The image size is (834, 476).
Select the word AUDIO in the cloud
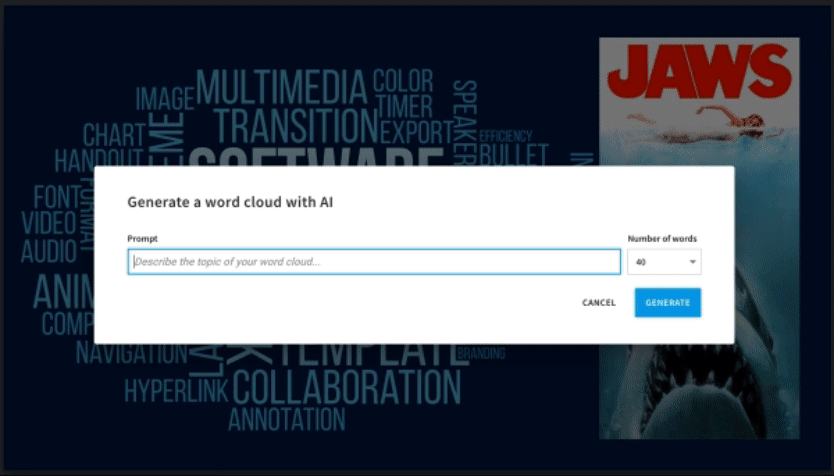(48, 249)
